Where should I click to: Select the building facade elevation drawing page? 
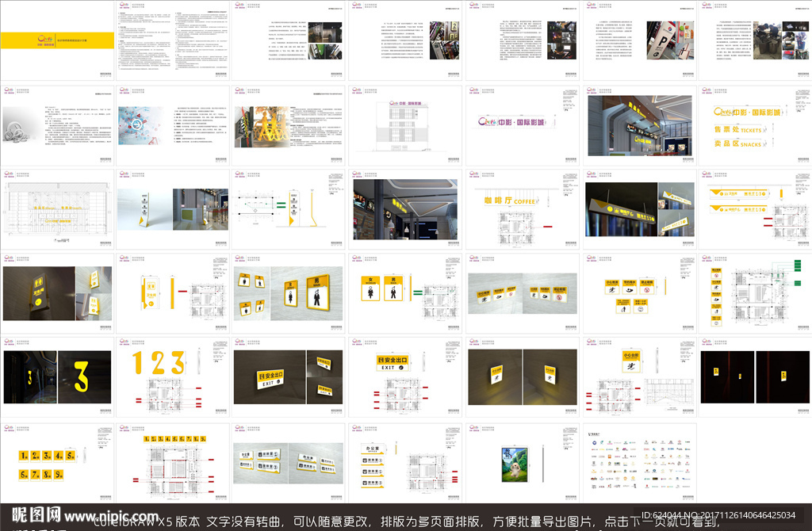(x=405, y=125)
